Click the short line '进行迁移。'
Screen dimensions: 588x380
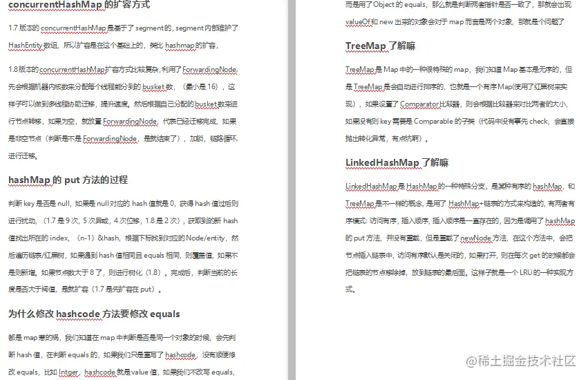pyautogui.click(x=23, y=156)
